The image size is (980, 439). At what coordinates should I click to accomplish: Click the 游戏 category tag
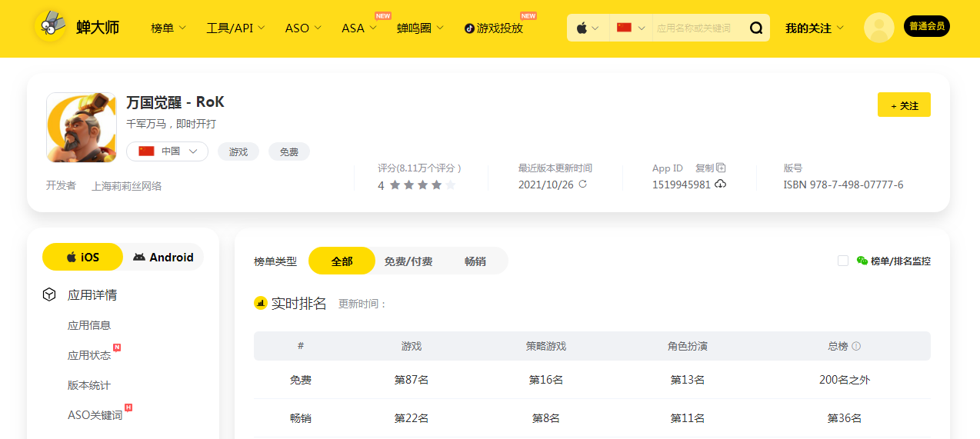(x=238, y=152)
